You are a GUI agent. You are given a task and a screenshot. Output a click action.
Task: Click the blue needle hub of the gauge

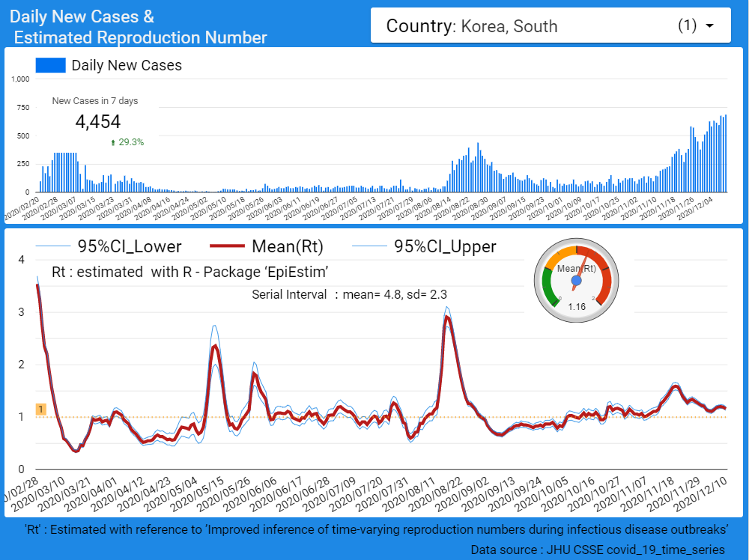point(576,281)
